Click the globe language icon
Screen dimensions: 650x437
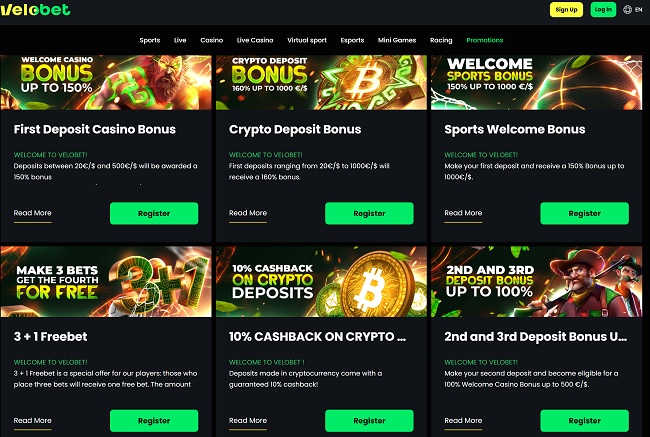[628, 10]
